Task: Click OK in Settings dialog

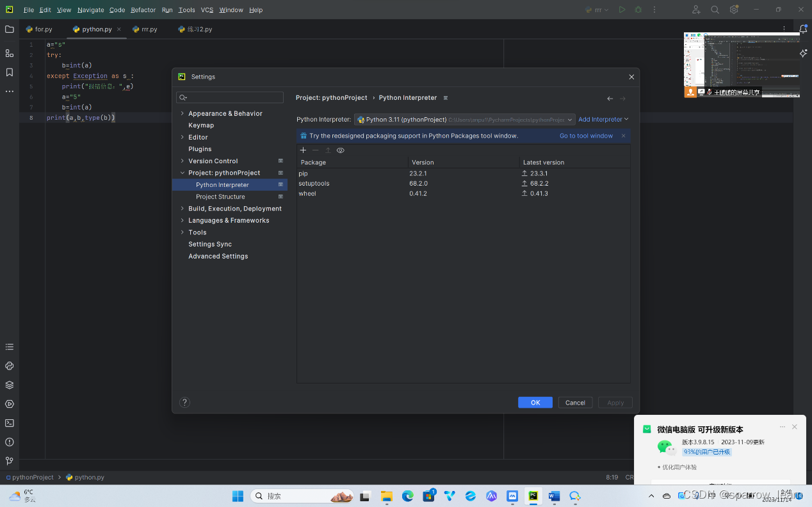Action: pyautogui.click(x=535, y=403)
